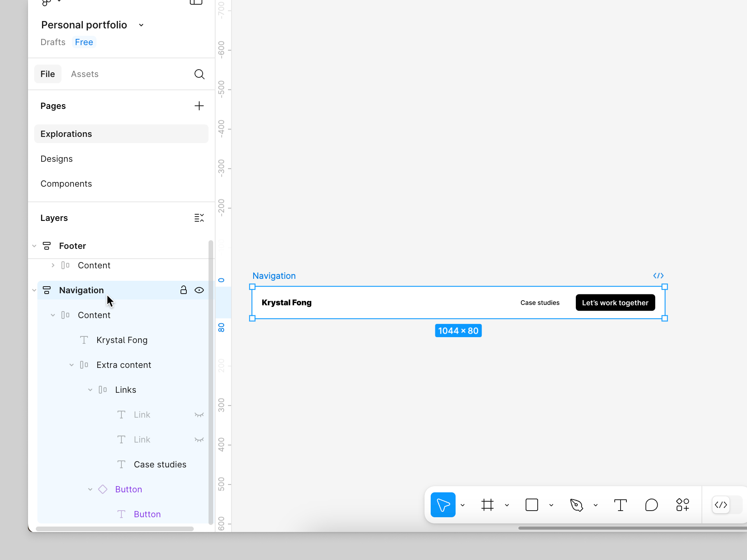Open Personal portfolio file name dropdown
Screen dimensions: 747x560
141,25
